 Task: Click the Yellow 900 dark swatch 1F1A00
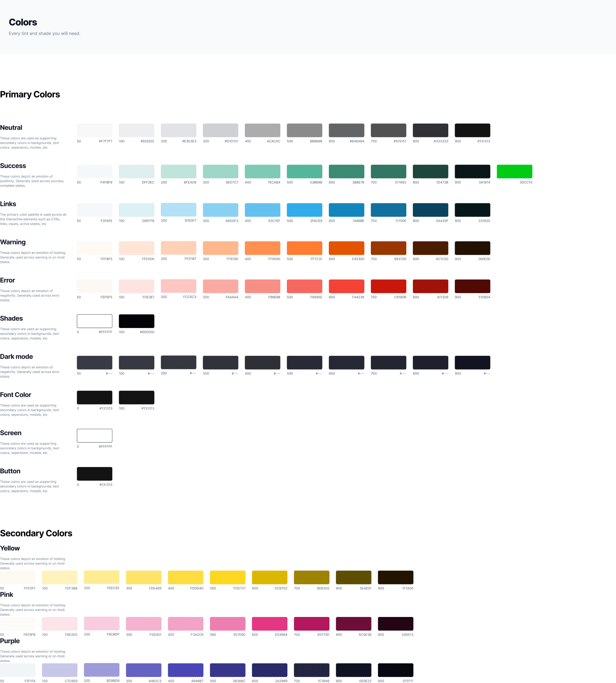pyautogui.click(x=395, y=577)
